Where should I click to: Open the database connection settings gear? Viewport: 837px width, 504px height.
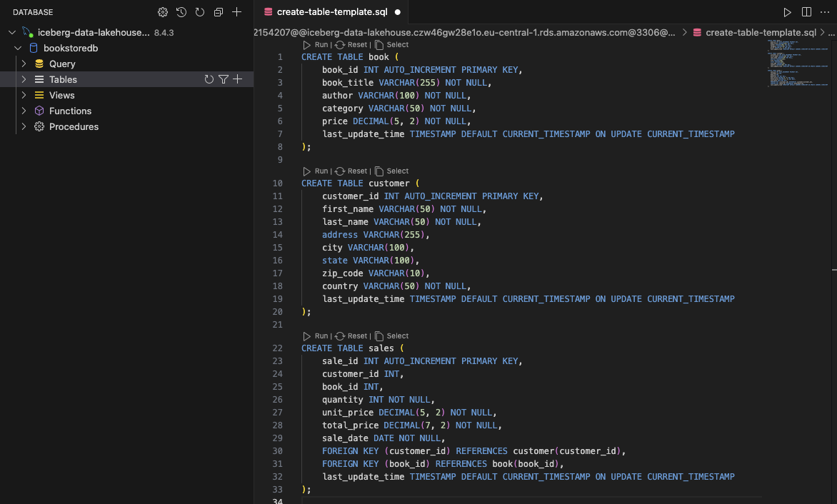pos(162,12)
